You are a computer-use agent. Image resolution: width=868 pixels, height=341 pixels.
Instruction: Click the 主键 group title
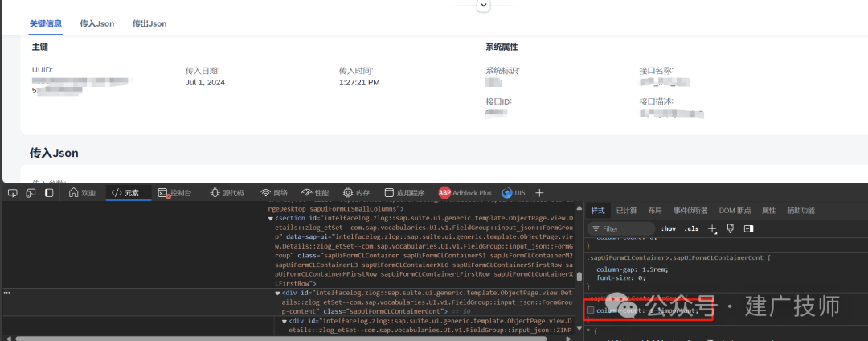(x=40, y=47)
